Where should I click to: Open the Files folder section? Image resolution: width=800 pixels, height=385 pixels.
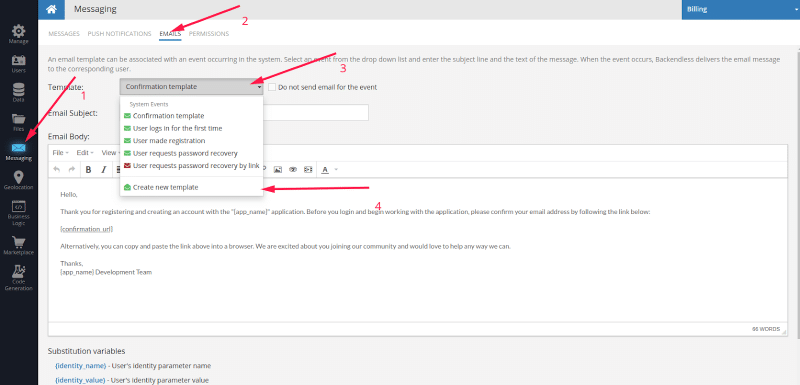click(x=19, y=122)
